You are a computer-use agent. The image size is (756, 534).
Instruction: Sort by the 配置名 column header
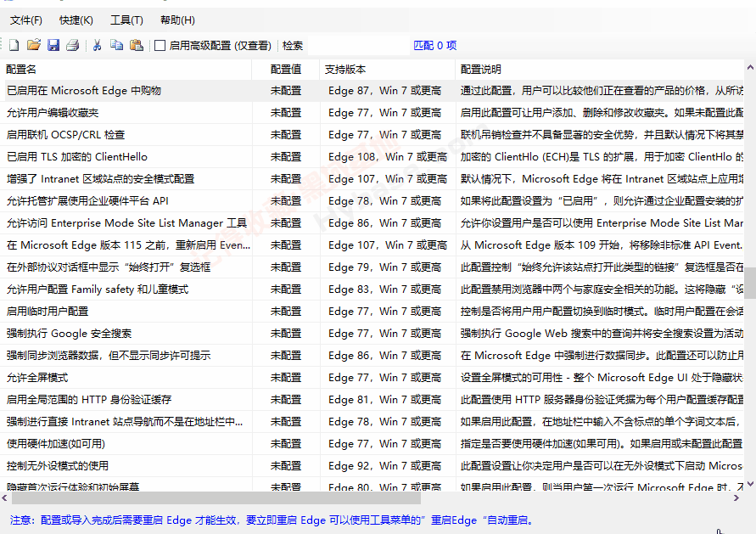[x=126, y=70]
